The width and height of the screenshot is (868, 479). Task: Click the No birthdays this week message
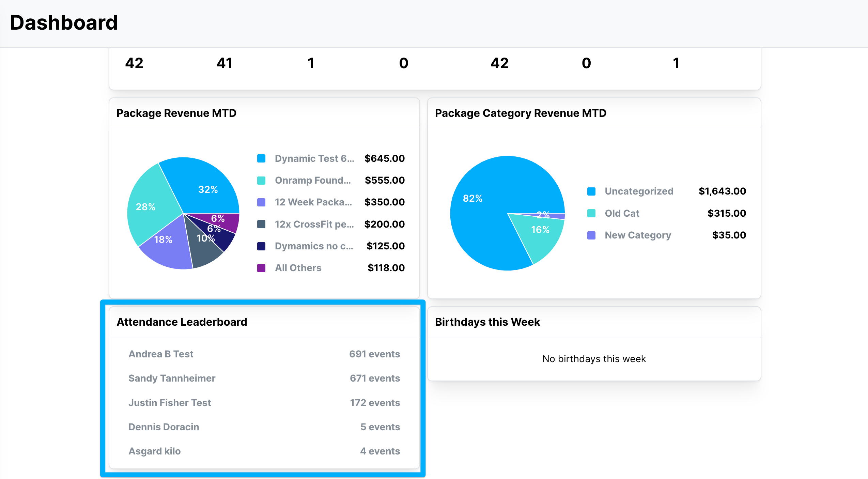point(594,359)
